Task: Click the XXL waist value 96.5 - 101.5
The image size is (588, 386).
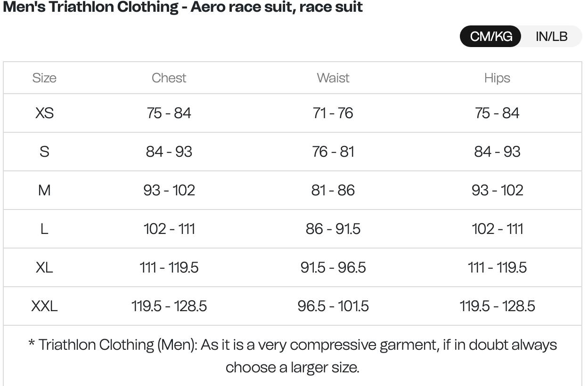Action: (x=333, y=306)
